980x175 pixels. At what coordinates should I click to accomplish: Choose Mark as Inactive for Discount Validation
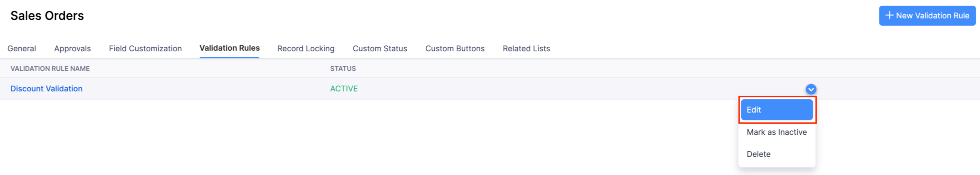click(x=776, y=132)
